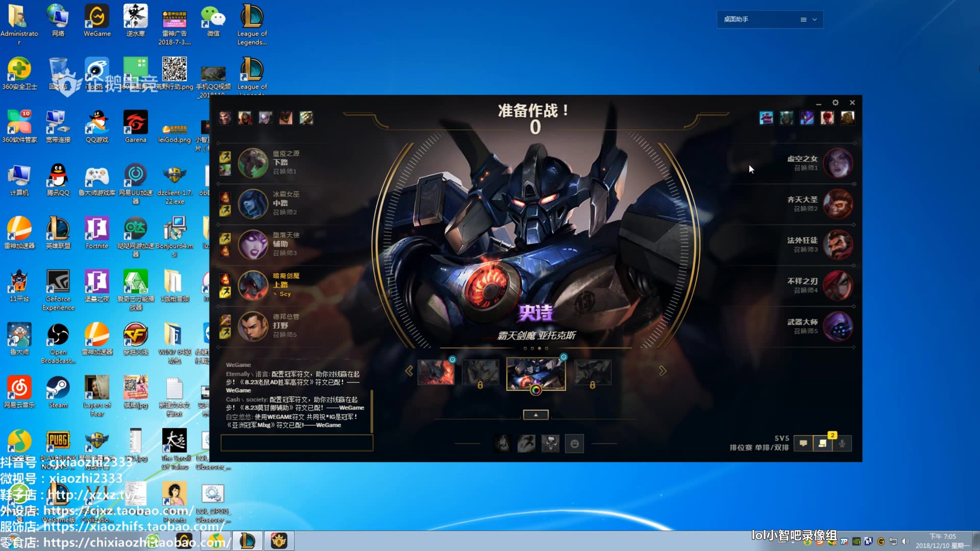The width and height of the screenshot is (980, 551).
Task: Select the mecha Aatrox skin thumbnail
Action: [536, 373]
